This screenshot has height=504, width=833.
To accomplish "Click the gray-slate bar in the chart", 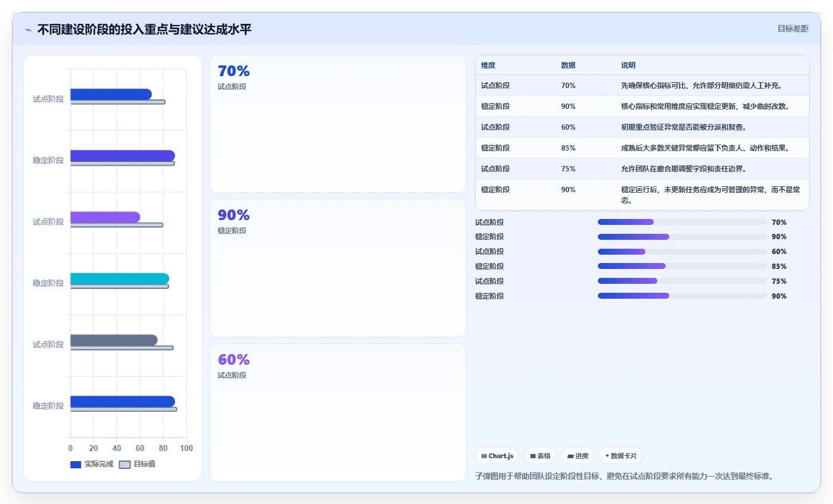I will point(114,340).
